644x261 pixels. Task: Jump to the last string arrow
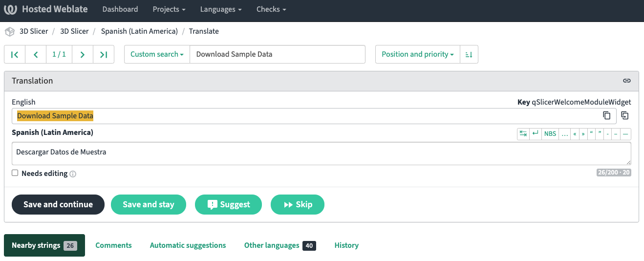point(103,54)
